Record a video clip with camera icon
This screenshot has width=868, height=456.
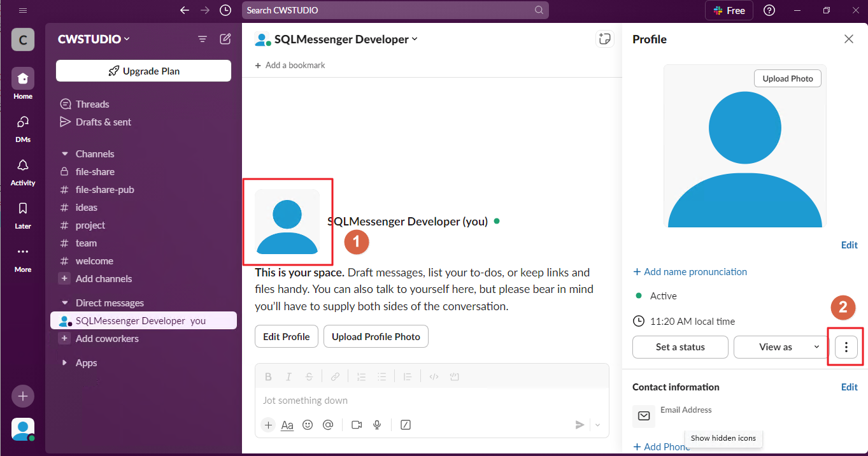tap(357, 425)
